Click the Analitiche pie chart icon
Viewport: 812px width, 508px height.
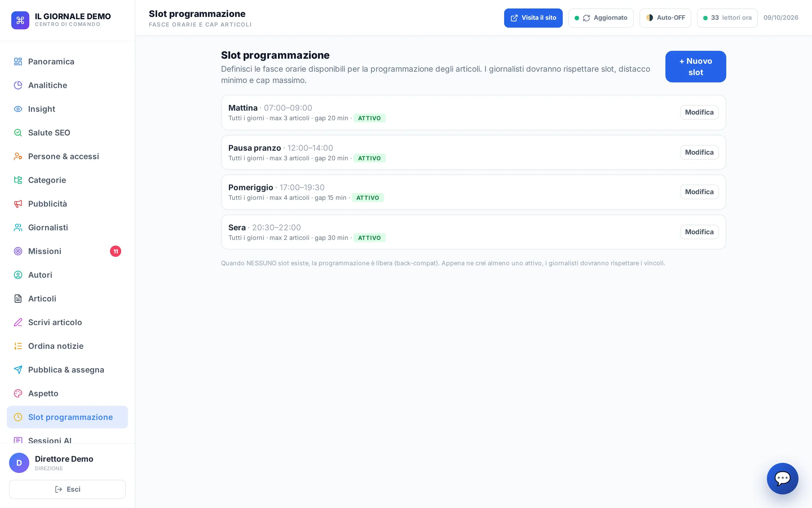[x=18, y=85]
